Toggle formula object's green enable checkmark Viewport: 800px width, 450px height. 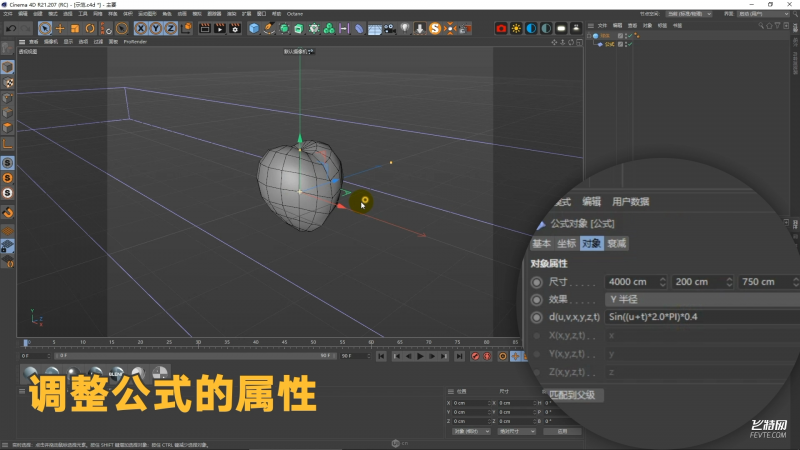(630, 44)
